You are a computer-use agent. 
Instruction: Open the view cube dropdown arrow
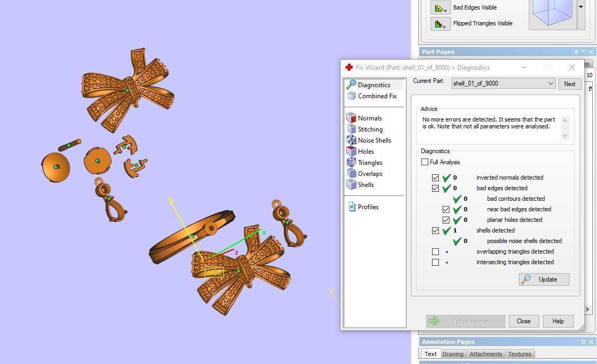coord(581,7)
